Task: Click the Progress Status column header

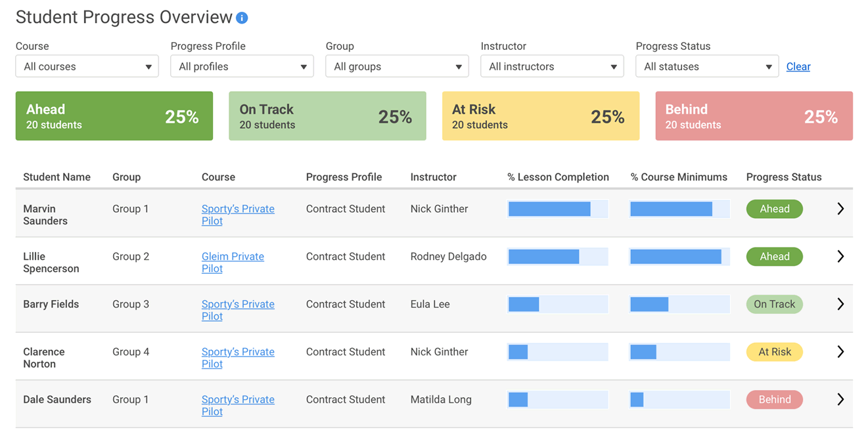Action: pos(783,177)
